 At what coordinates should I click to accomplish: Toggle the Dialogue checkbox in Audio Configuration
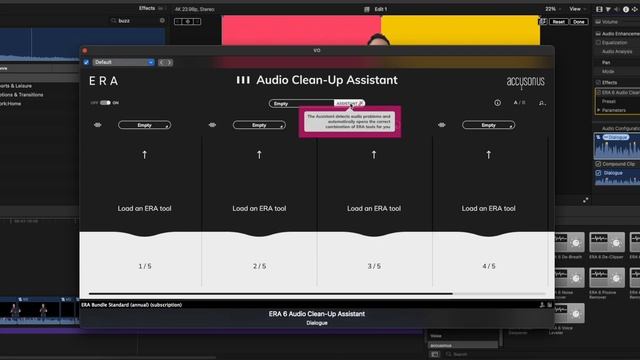pos(598,173)
